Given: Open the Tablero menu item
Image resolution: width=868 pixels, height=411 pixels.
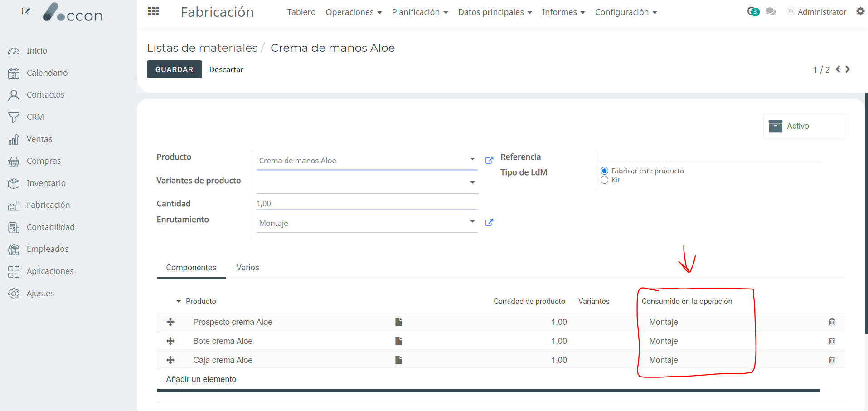Looking at the screenshot, I should pyautogui.click(x=301, y=12).
